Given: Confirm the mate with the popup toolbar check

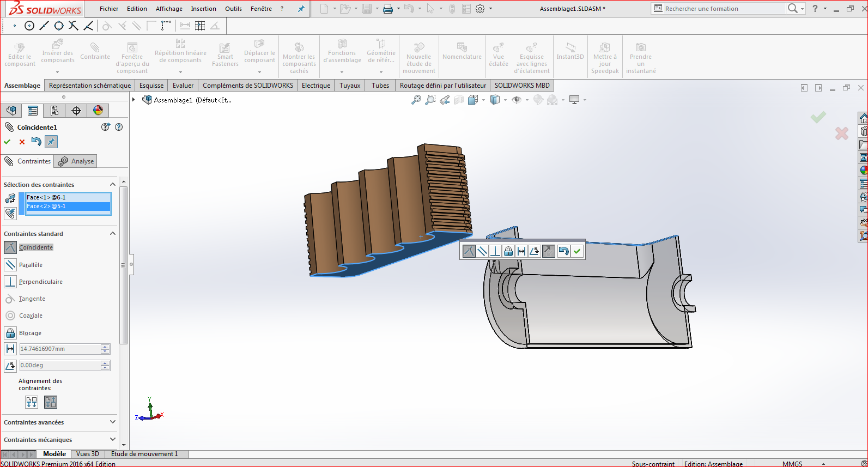Looking at the screenshot, I should pyautogui.click(x=577, y=251).
